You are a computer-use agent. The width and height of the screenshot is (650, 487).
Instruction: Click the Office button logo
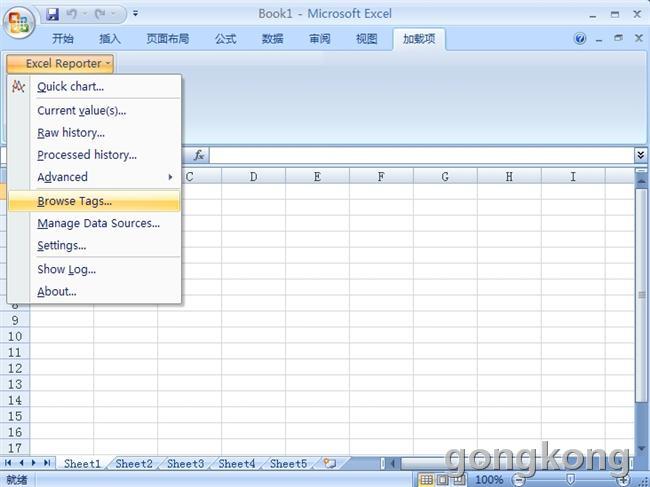pos(19,23)
